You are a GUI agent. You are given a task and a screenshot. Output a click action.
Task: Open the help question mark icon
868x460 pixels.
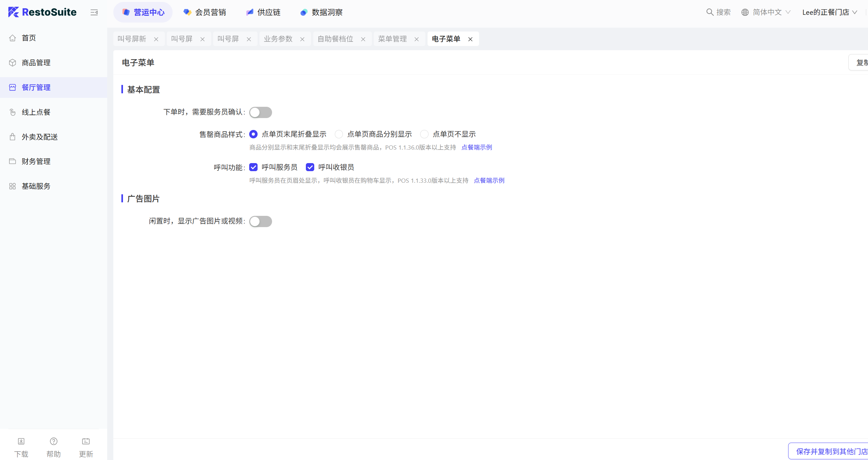[53, 441]
